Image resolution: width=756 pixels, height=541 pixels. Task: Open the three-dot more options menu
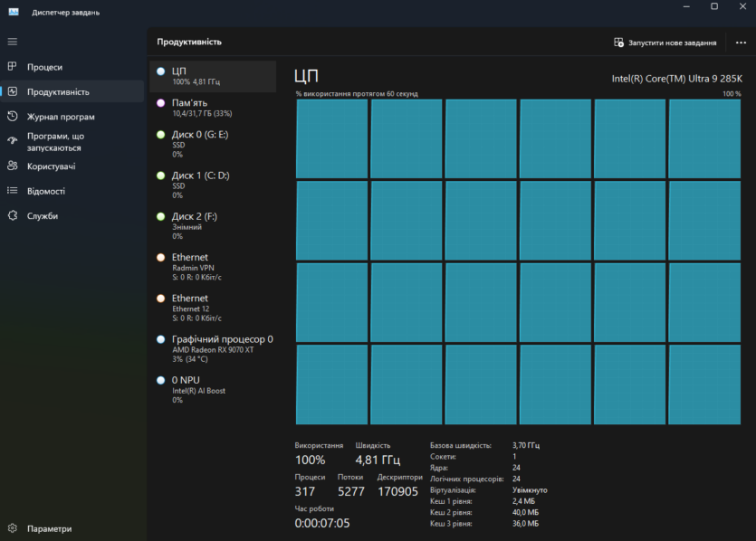click(x=741, y=43)
